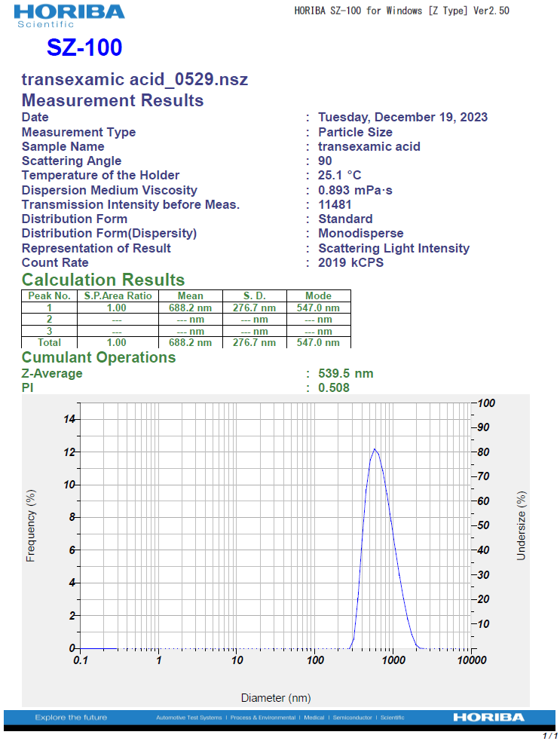The height and width of the screenshot is (744, 560).
Task: Click the dispersity value Monodisperse
Action: click(361, 233)
